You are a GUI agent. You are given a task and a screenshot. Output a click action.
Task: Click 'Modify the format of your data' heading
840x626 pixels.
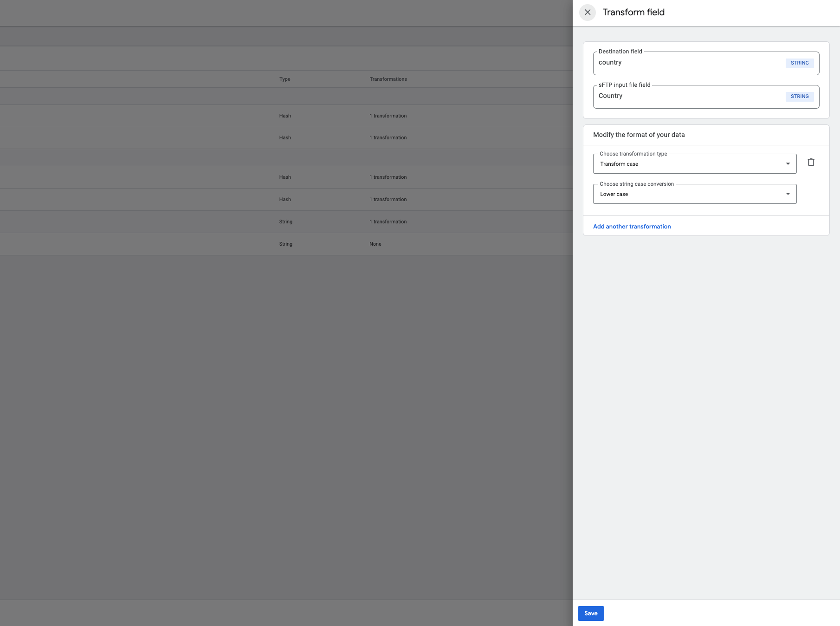tap(639, 135)
